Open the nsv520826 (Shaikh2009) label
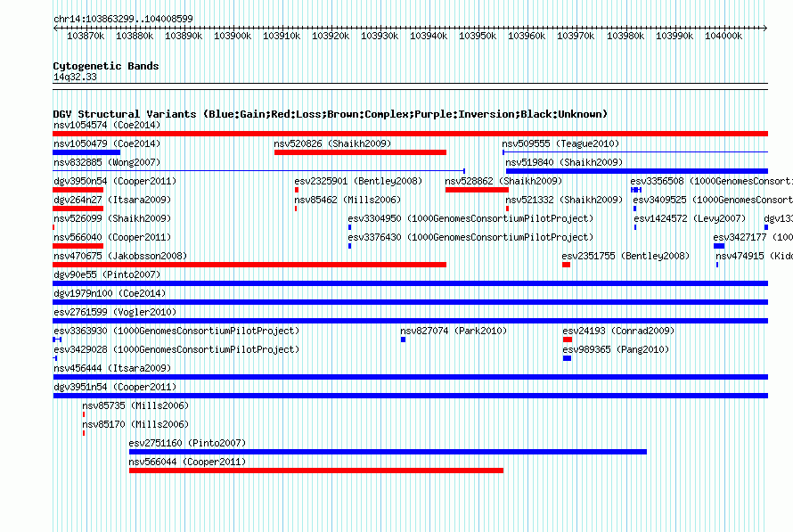Viewport: 793px width, 532px height. pyautogui.click(x=332, y=143)
